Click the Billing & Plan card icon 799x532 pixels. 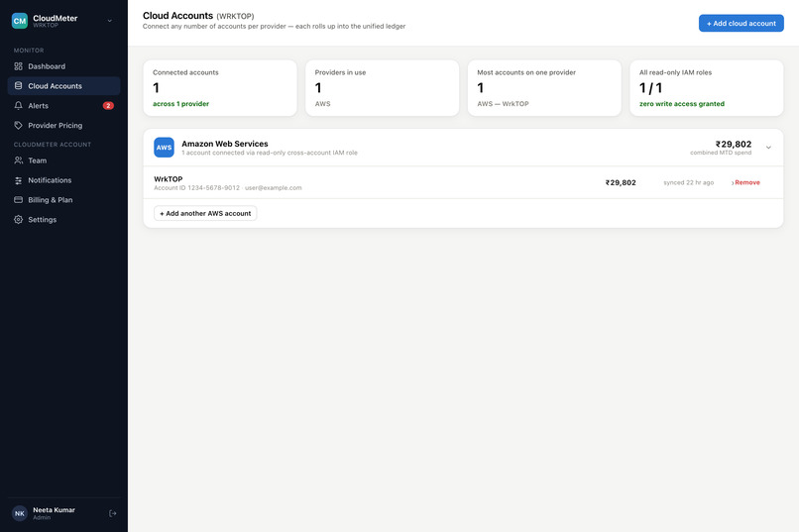[19, 199]
